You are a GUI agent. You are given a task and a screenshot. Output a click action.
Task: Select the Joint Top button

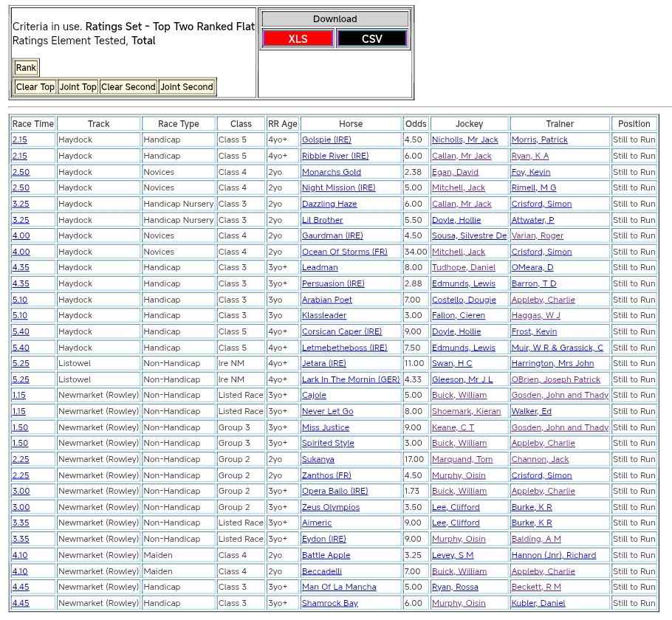[78, 87]
